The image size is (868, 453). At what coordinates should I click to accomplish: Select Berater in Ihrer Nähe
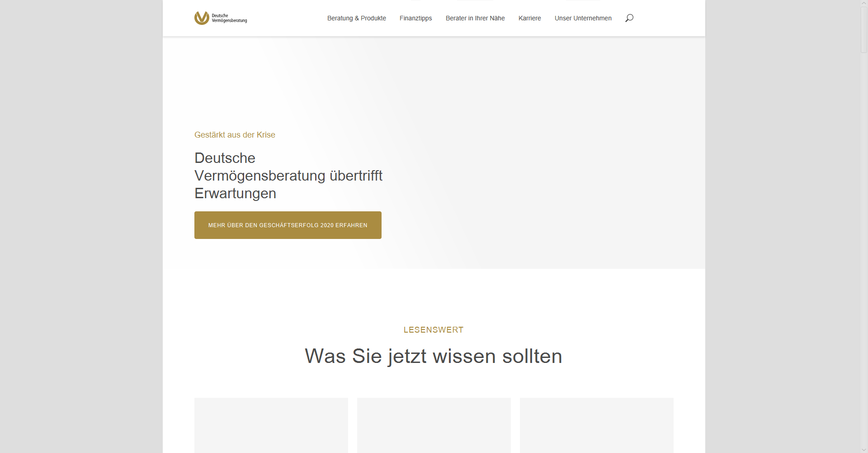click(x=475, y=18)
